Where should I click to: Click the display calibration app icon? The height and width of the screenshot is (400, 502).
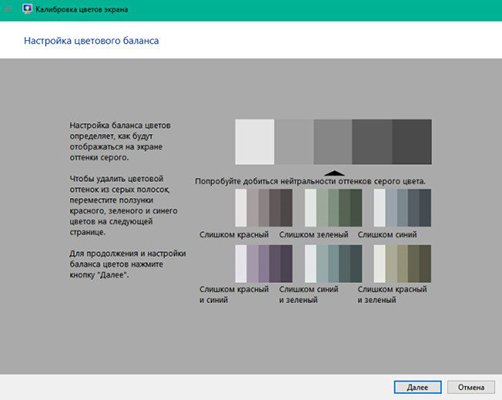point(27,9)
